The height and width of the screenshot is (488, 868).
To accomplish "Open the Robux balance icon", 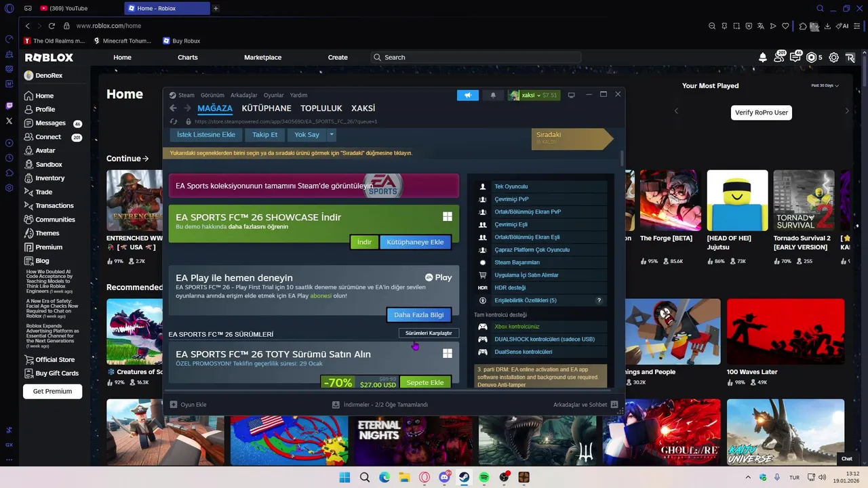I will click(812, 58).
